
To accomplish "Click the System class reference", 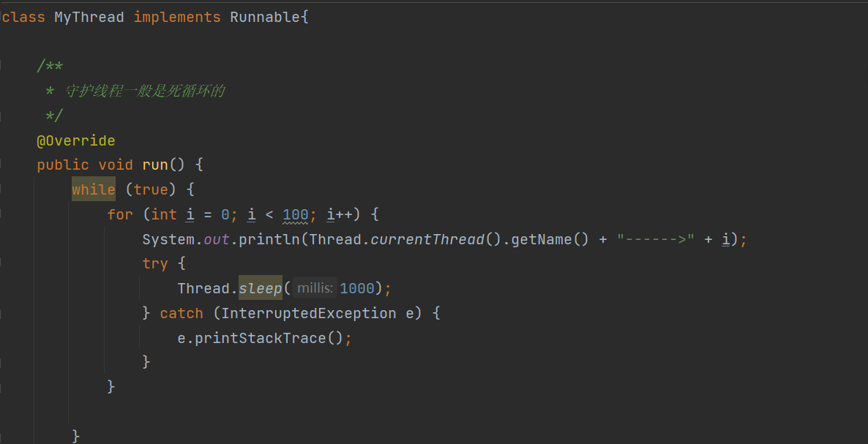I will click(168, 239).
